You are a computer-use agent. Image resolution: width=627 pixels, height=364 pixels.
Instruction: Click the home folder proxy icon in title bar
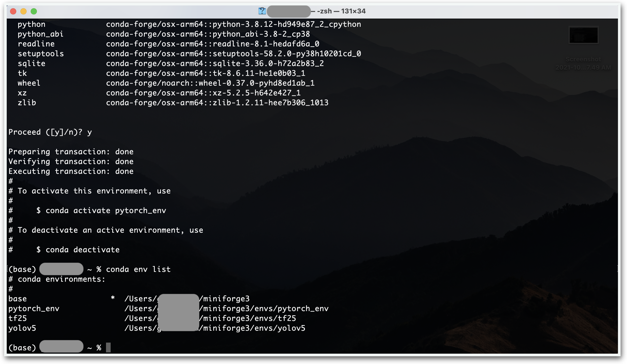pos(262,11)
